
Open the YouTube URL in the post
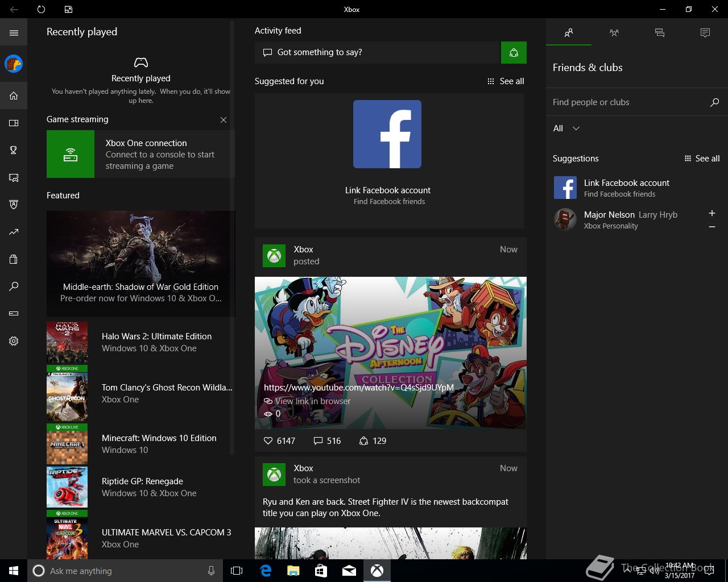point(359,388)
